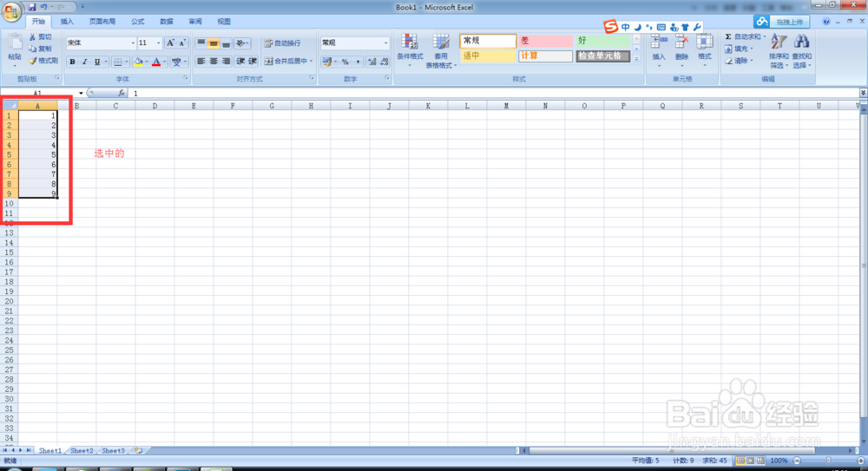The height and width of the screenshot is (471, 868).
Task: Align cell text to the left
Action: pos(201,62)
